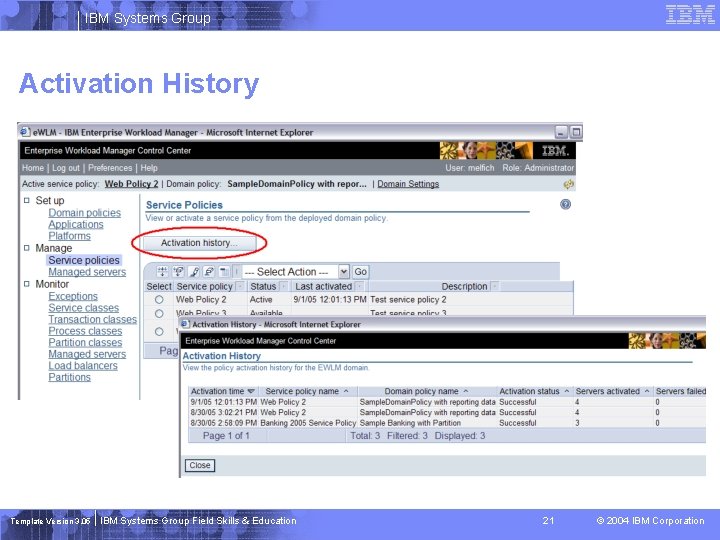Image resolution: width=720 pixels, height=540 pixels.
Task: Click the second toolbar icon with the question mark
Action: pos(178,272)
